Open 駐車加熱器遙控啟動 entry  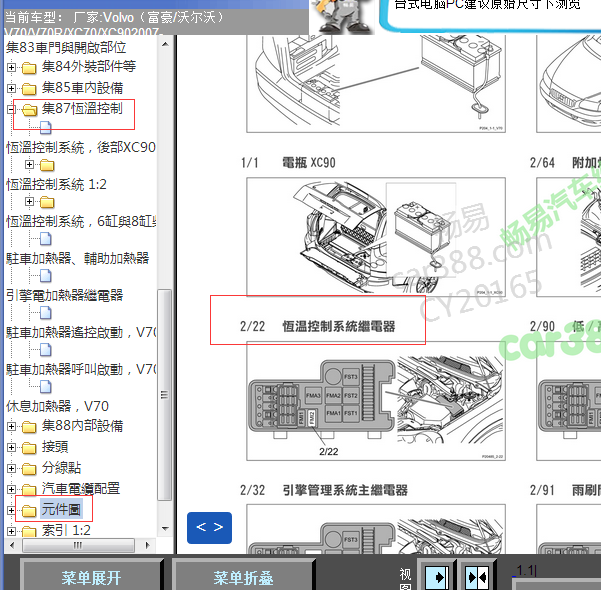point(80,332)
